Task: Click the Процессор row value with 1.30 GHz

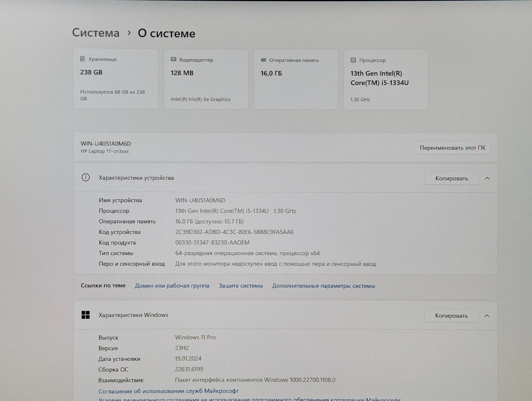Action: (x=236, y=211)
